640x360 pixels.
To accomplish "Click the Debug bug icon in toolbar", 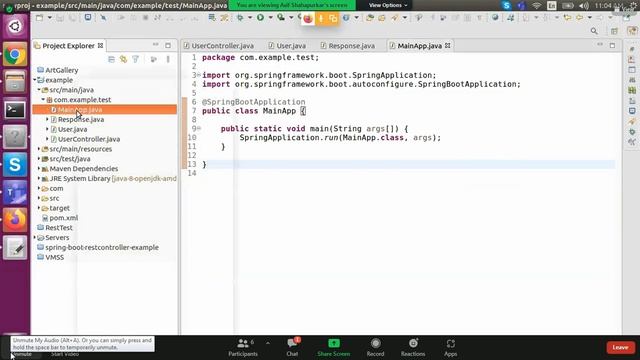I will (x=240, y=18).
